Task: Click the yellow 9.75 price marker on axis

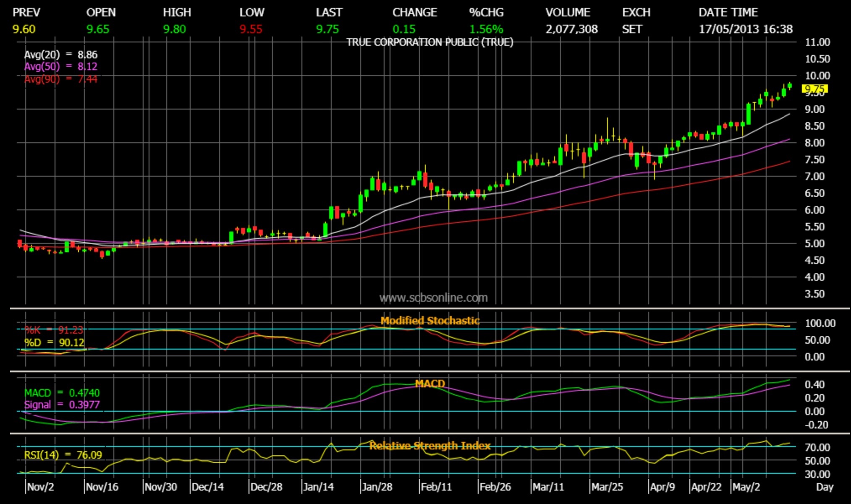Action: pyautogui.click(x=814, y=89)
